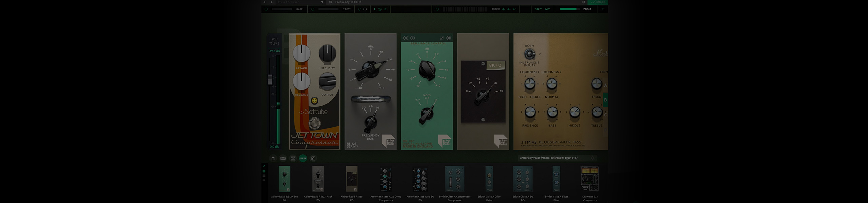Image resolution: width=868 pixels, height=203 pixels.
Task: Click the first speaker icon after TUNER
Action: 504,9
